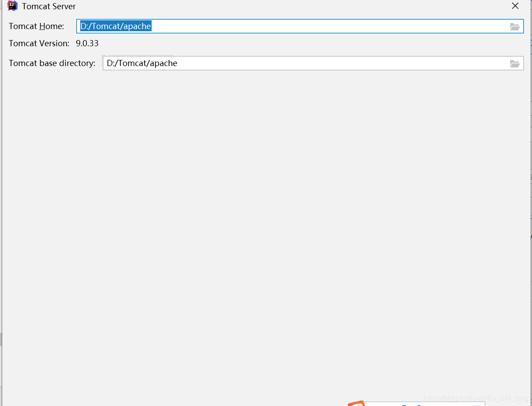Click the Tomcat Version 9.0.33 value
Viewport: 532px width, 406px height.
click(x=87, y=44)
